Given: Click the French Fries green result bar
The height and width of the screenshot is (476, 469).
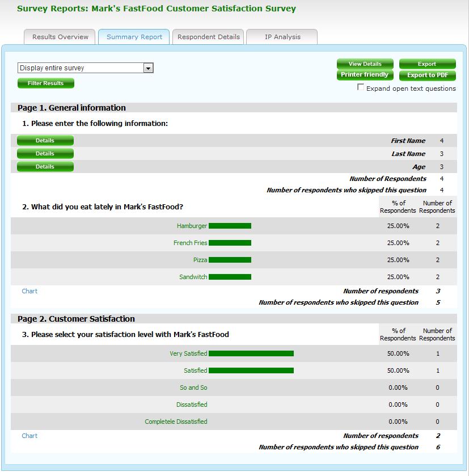Looking at the screenshot, I should coord(230,243).
